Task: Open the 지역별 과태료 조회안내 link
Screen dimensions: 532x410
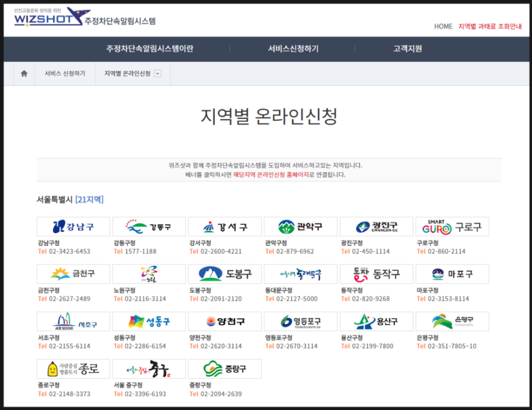Action: click(490, 26)
